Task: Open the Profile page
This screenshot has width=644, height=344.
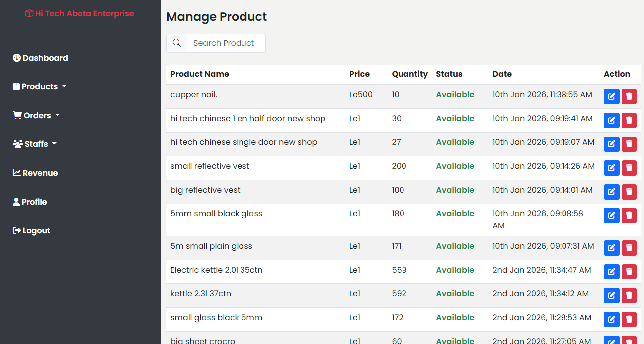Action: (30, 202)
